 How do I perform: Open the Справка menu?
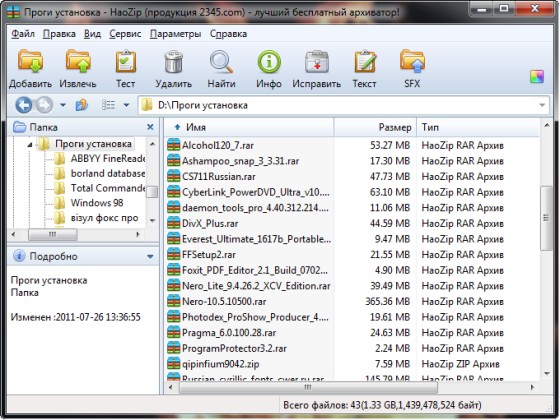228,34
